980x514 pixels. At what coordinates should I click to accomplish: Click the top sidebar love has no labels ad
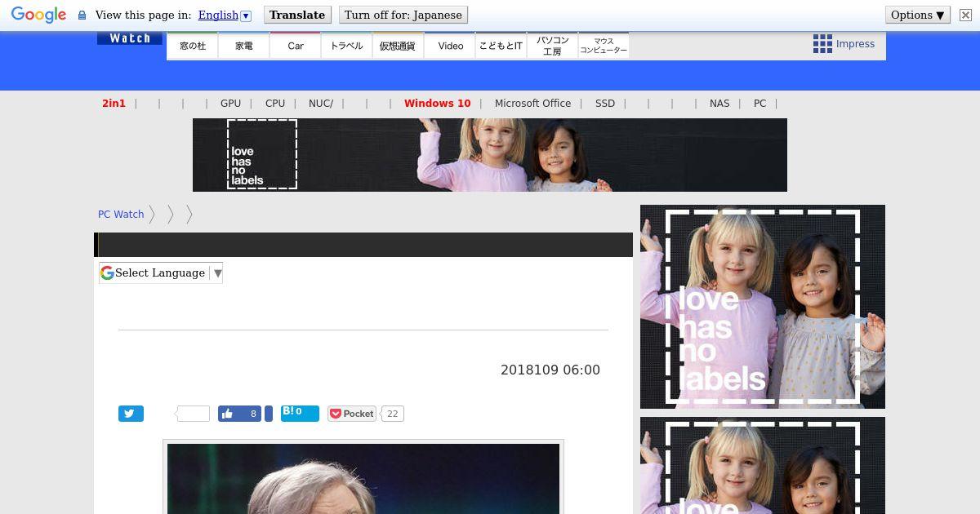(x=763, y=307)
